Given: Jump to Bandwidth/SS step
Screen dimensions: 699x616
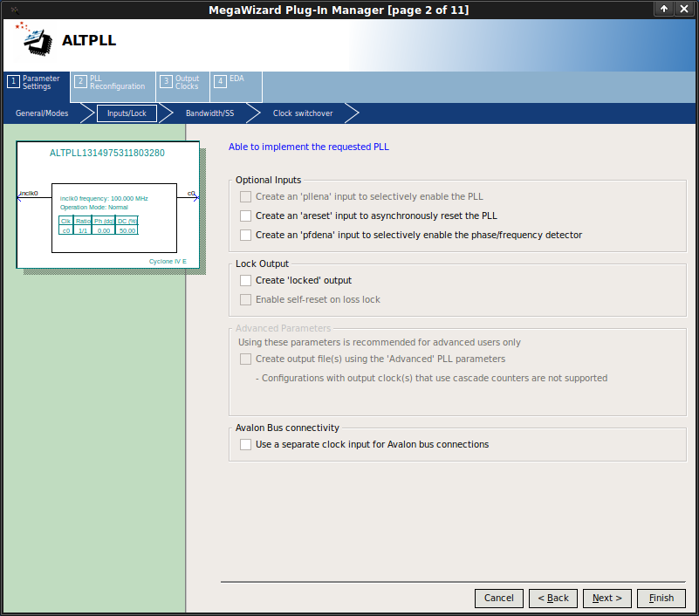Looking at the screenshot, I should 209,113.
